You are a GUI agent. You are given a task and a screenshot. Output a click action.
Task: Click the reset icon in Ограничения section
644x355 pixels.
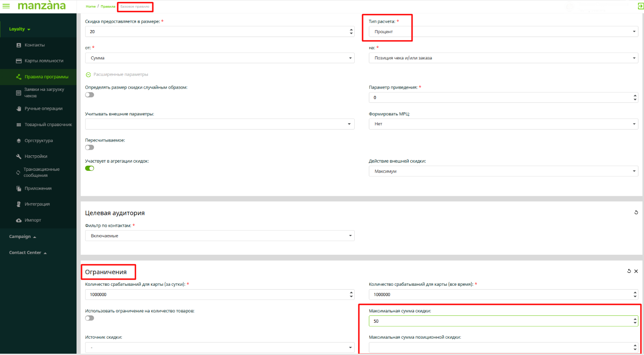[629, 272]
